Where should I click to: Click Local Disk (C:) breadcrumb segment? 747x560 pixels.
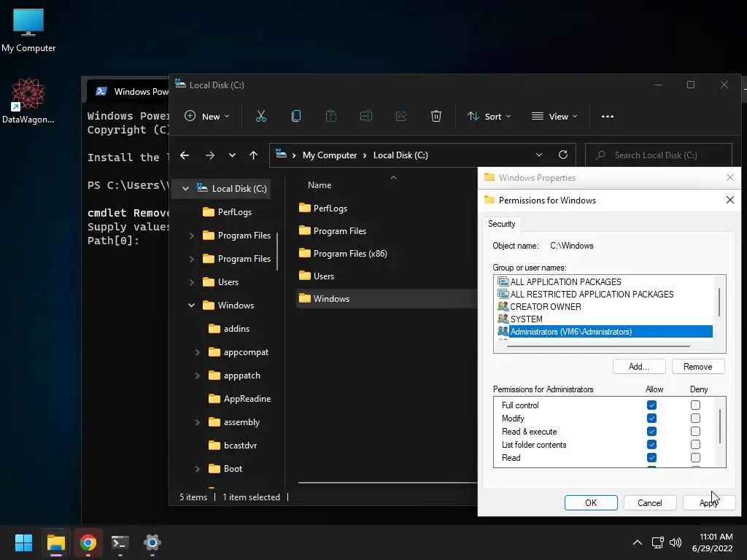click(x=400, y=155)
